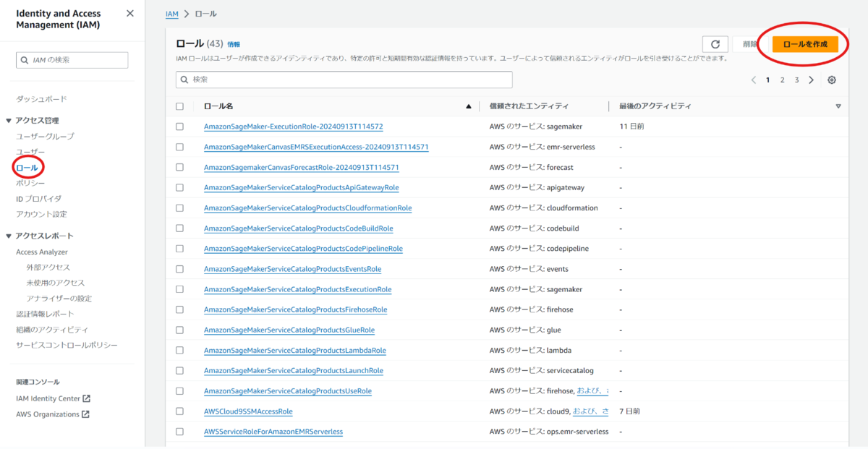Screen dimensions: 868x449
Task: Open AmazonSageMakerServiceCatalogProductsFirehoseRole
Action: pos(295,309)
